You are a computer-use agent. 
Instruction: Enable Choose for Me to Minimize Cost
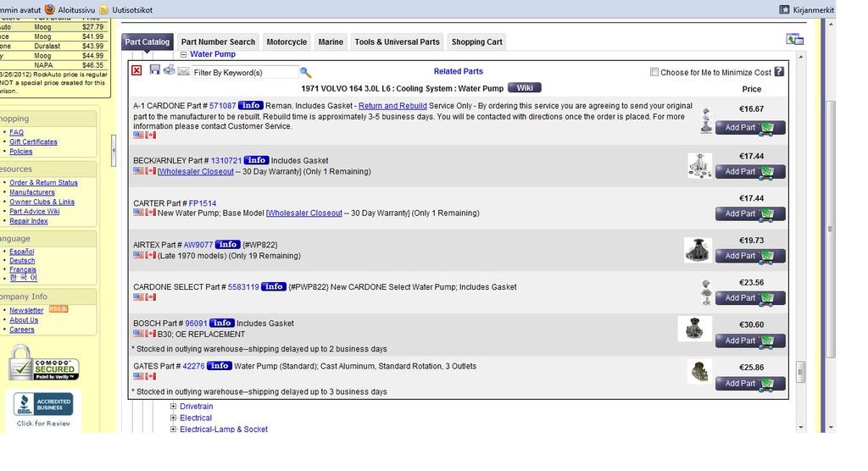click(654, 72)
